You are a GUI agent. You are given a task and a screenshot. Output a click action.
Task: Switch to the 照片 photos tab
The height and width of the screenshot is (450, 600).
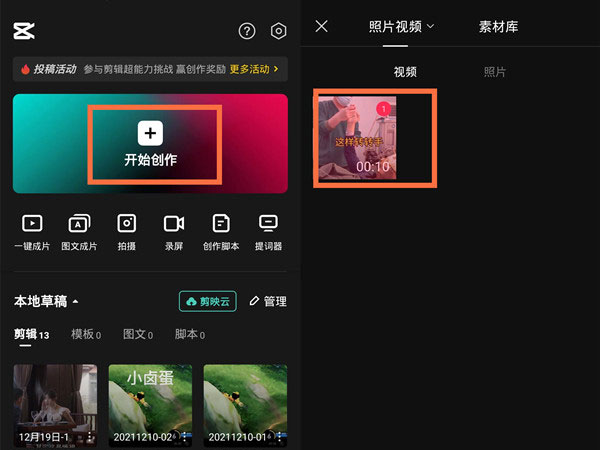coord(495,72)
